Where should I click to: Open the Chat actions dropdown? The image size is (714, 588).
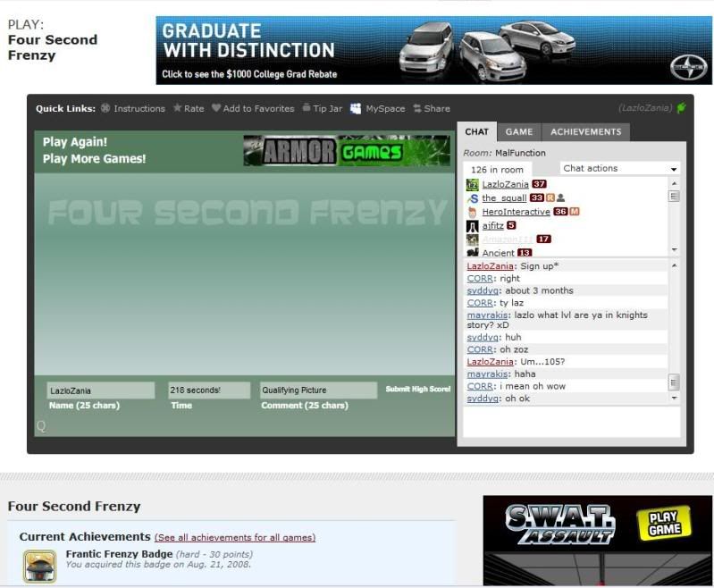620,168
